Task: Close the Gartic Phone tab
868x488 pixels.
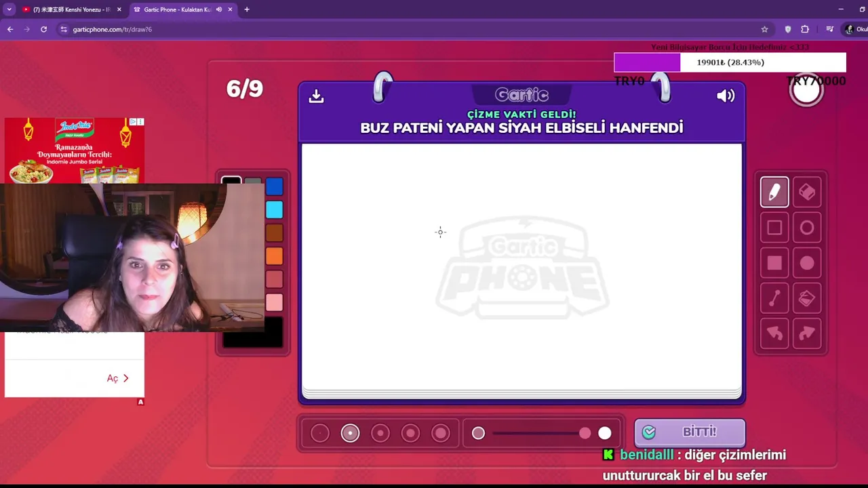Action: coord(230,9)
